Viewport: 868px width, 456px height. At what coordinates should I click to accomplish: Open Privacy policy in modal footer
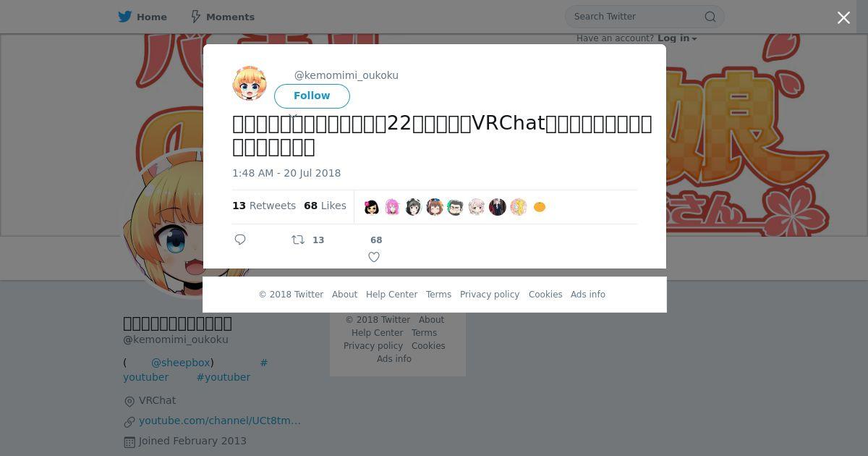(490, 295)
